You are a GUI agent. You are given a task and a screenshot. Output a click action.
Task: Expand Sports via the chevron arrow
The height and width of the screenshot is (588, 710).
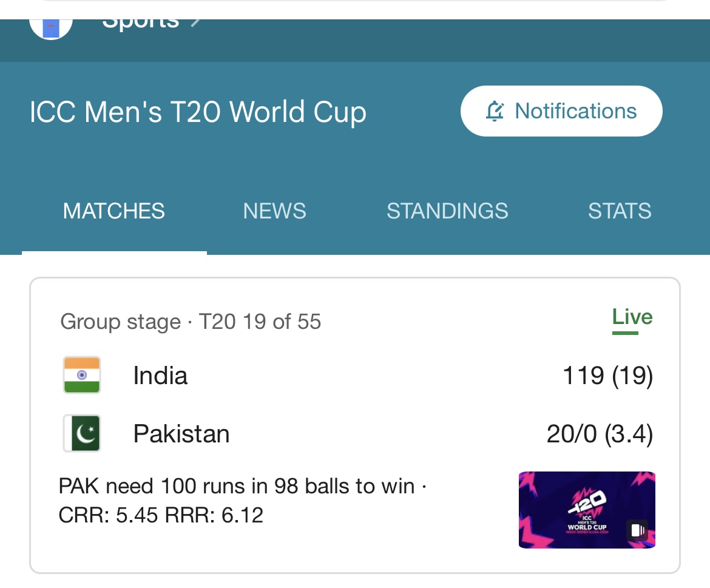pos(195,22)
